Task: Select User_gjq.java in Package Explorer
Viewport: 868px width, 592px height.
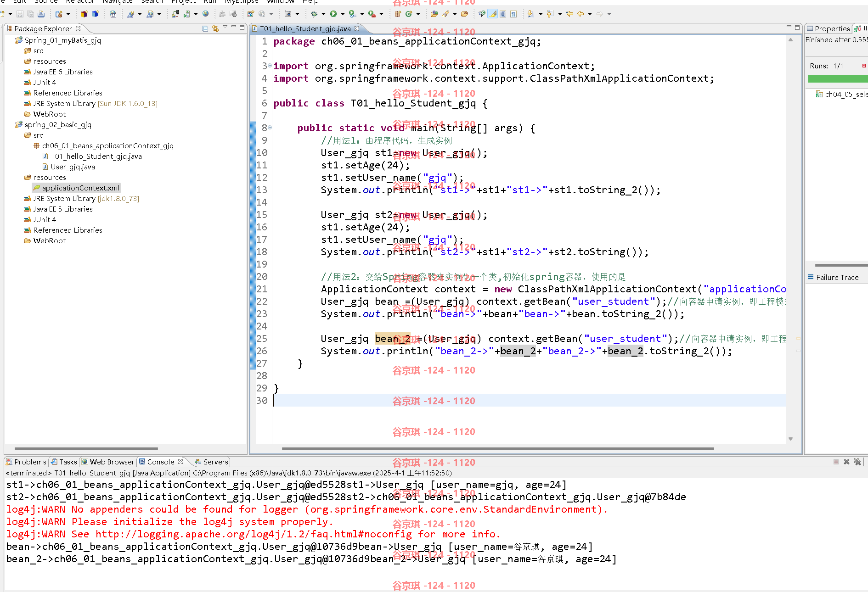Action: 68,167
